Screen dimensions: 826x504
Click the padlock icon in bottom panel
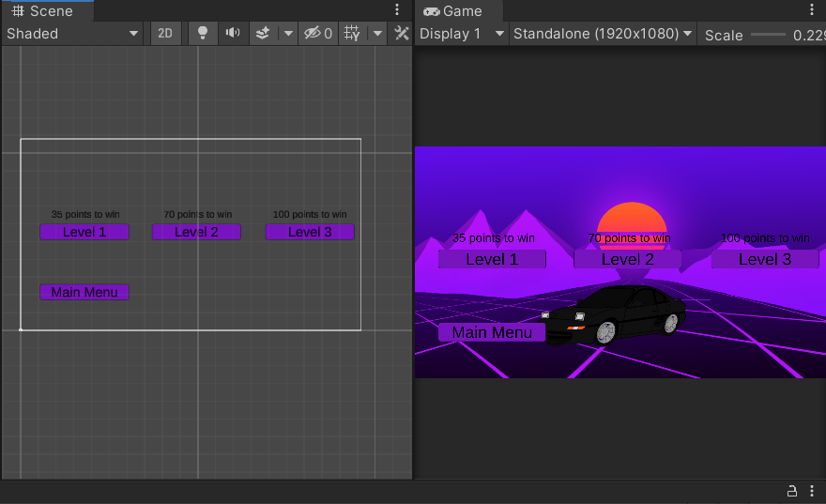tap(791, 491)
